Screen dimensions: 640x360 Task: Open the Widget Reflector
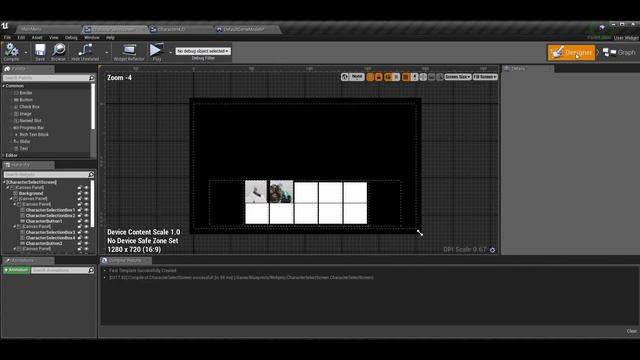coord(129,51)
